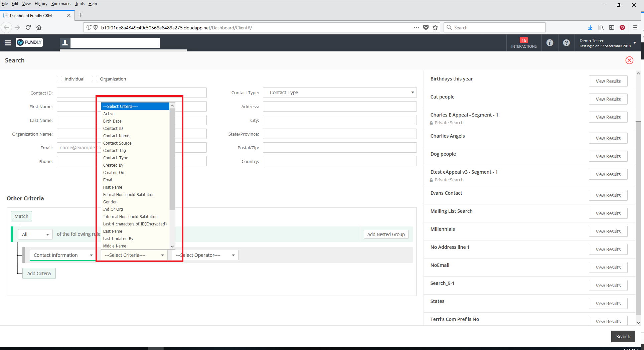Screen dimensions: 644x350
Task: Open the All match rule dropdown
Action: (35, 234)
